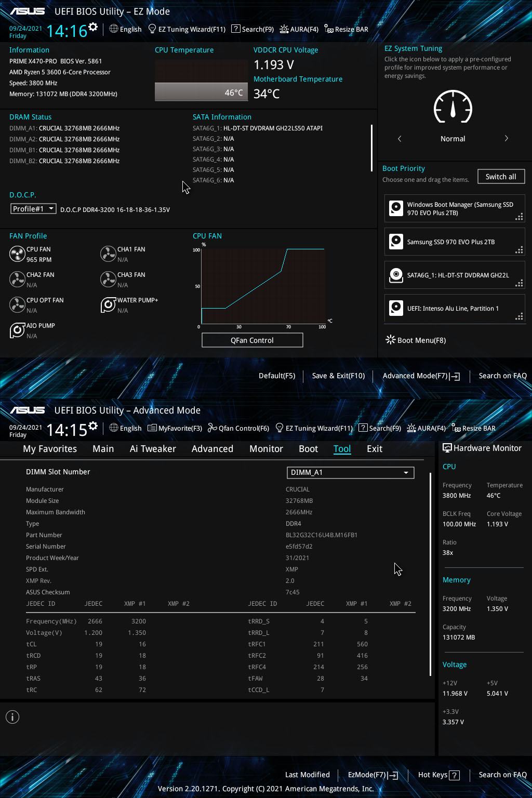Open the D.O.C.P. Profile#1 dropdown
Viewport: 532px width, 798px height.
click(33, 209)
